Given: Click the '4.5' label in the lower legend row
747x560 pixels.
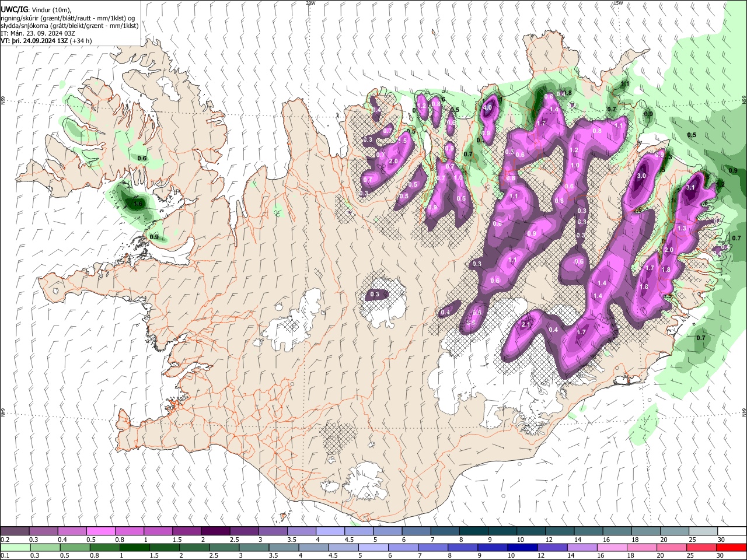Looking at the screenshot, I should [x=333, y=555].
